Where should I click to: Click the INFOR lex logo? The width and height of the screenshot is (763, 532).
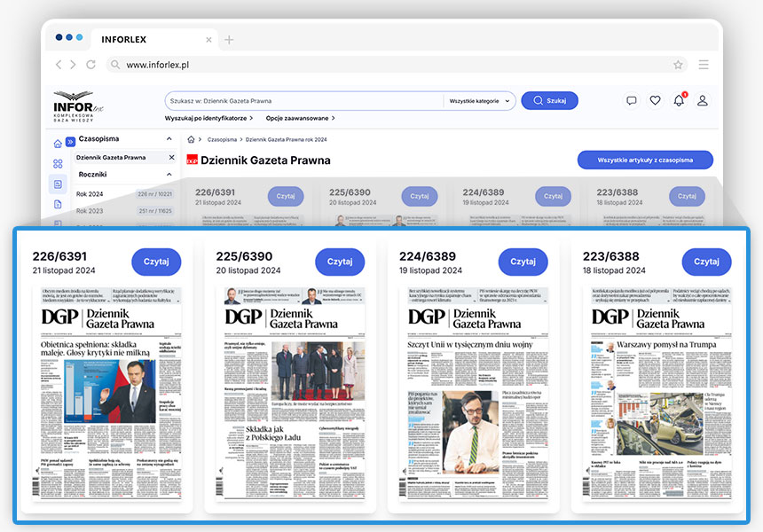pos(77,106)
